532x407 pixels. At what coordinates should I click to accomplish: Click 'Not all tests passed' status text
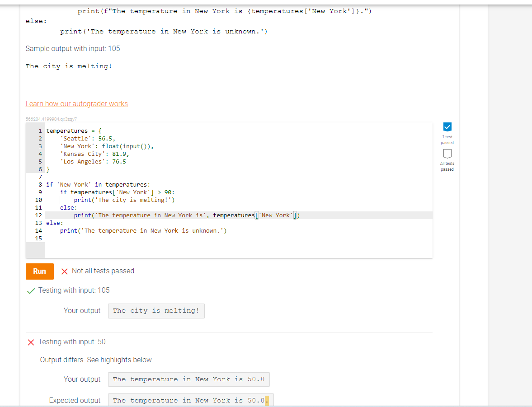pos(103,271)
